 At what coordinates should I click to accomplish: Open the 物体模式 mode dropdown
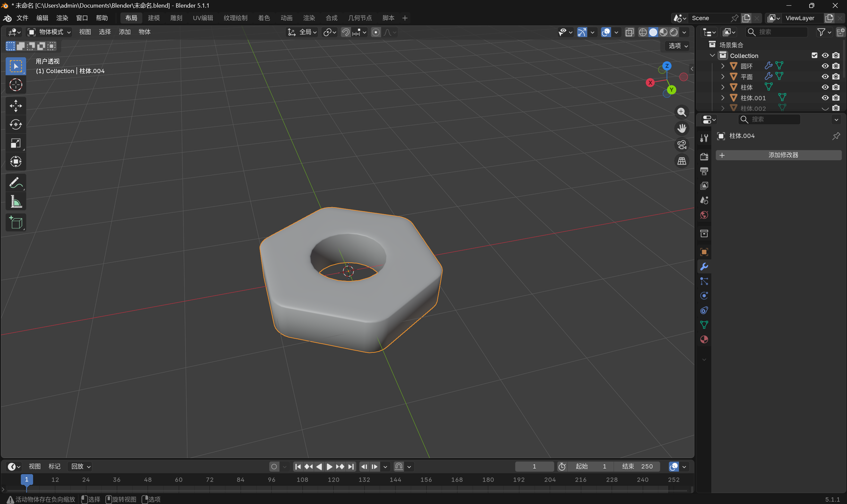point(49,32)
